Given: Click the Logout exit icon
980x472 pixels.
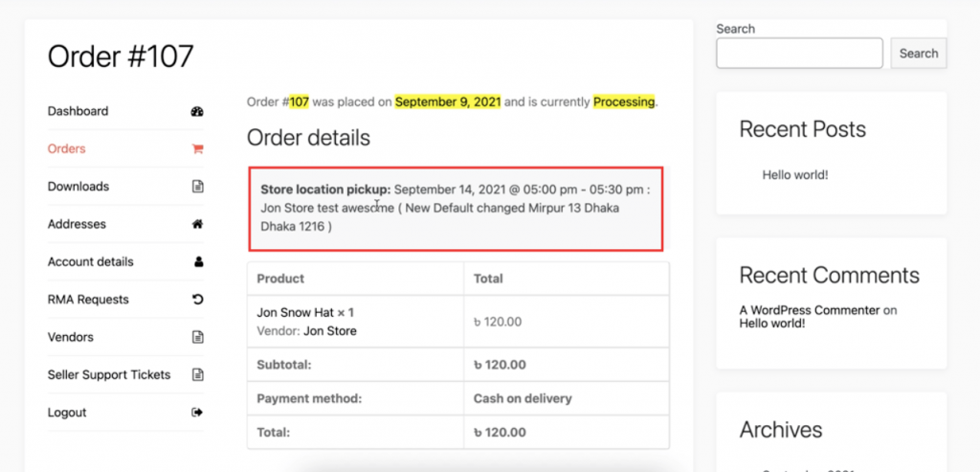Looking at the screenshot, I should pyautogui.click(x=197, y=413).
